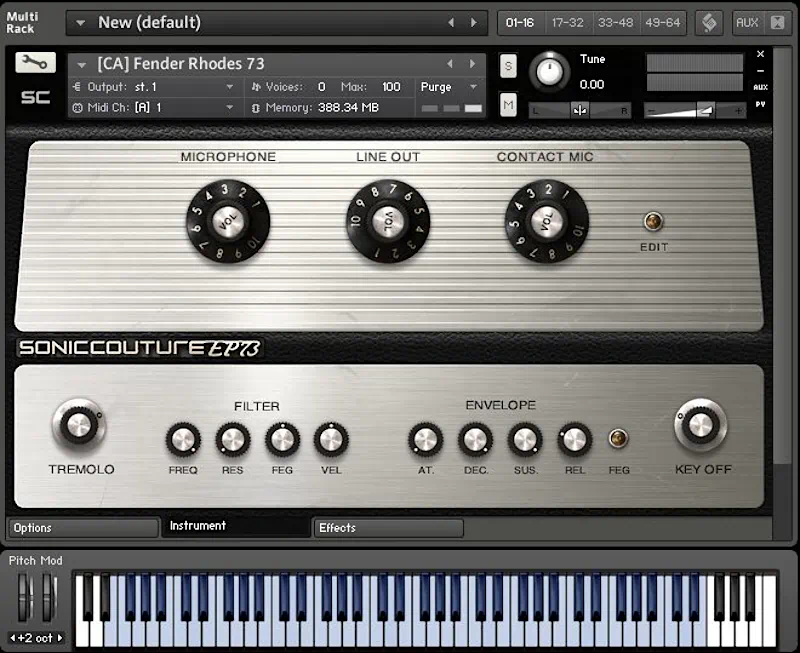Open the Output st. 1 dropdown
This screenshot has width=800, height=653.
tap(230, 87)
